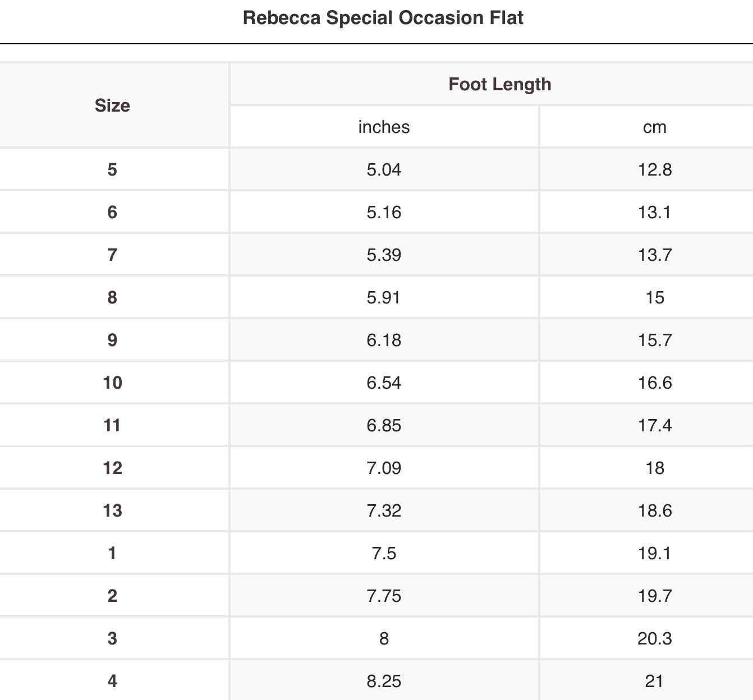Click the 13.7 cm value
This screenshot has width=753, height=700.
click(x=655, y=255)
